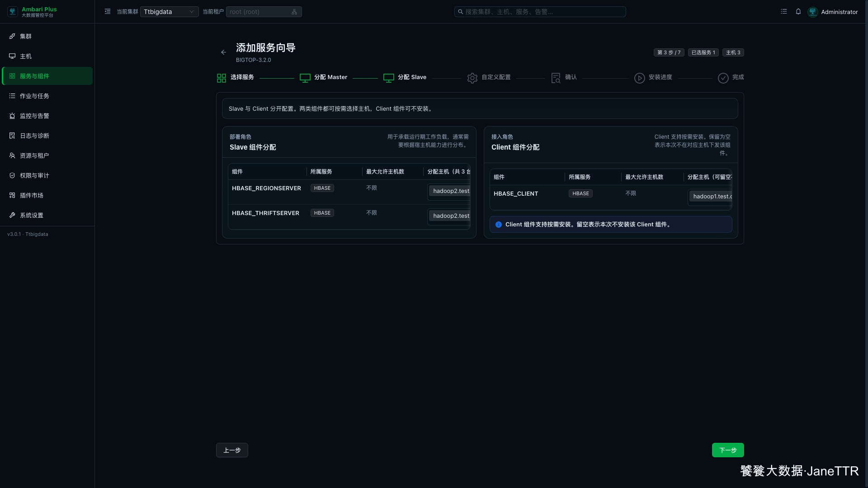Screen dimensions: 868x488
Task: Open the 资源与租户 user icon
Action: click(x=12, y=155)
